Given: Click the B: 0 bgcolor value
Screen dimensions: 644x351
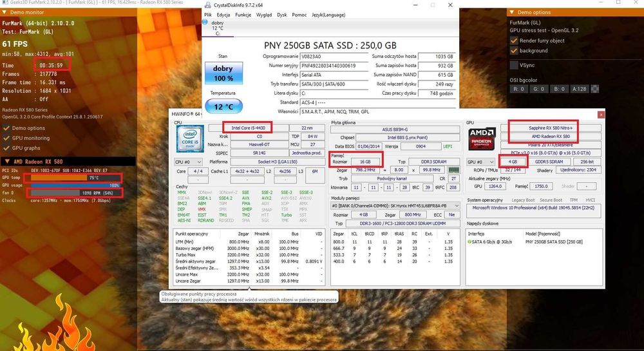Looking at the screenshot, I should pyautogui.click(x=559, y=89).
